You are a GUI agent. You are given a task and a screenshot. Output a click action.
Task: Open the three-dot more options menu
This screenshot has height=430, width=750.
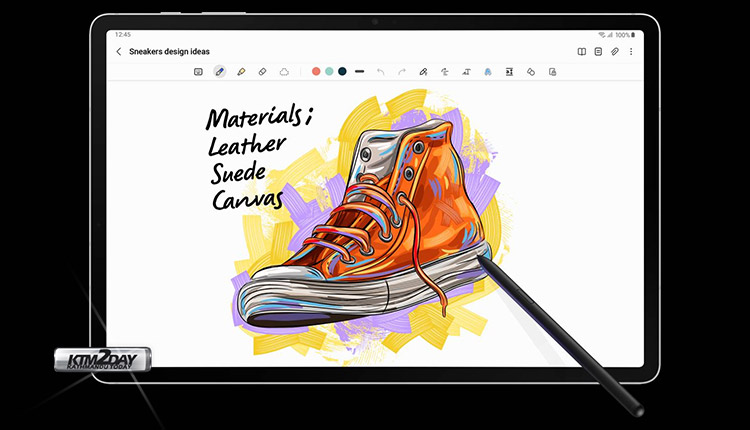(631, 51)
